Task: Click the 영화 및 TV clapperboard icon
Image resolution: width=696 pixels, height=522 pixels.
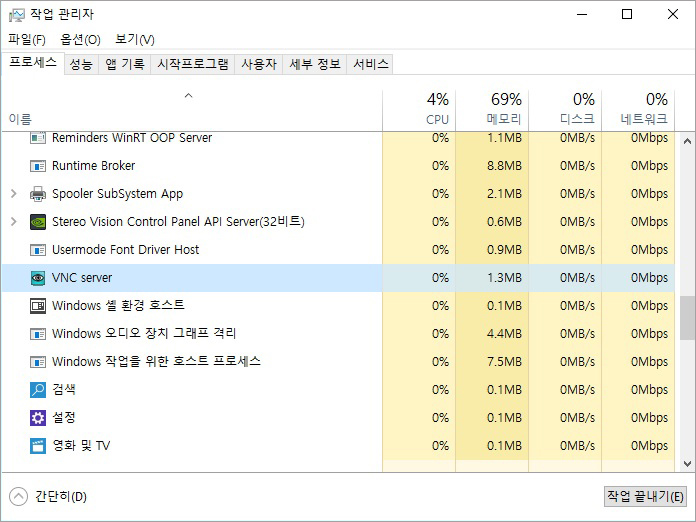Action: pos(38,446)
